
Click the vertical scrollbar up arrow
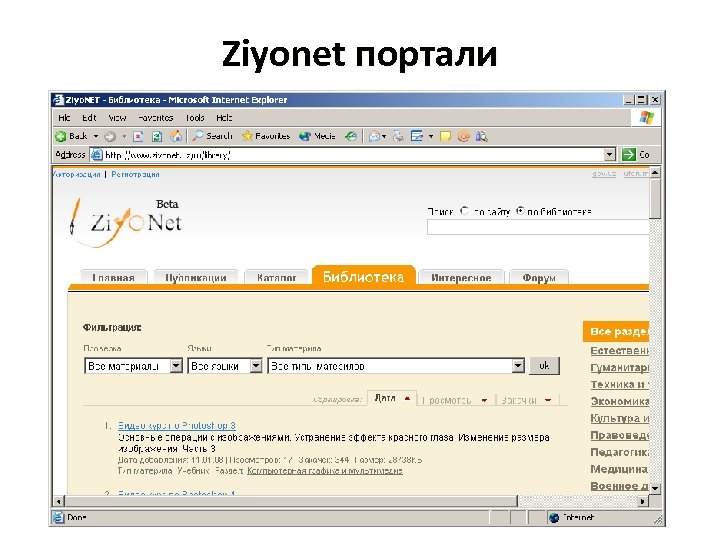tap(655, 173)
